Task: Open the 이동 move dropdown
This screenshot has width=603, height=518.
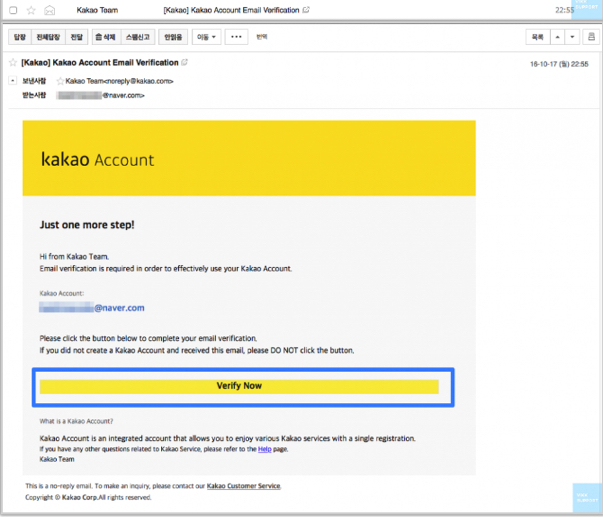Action: [x=207, y=37]
